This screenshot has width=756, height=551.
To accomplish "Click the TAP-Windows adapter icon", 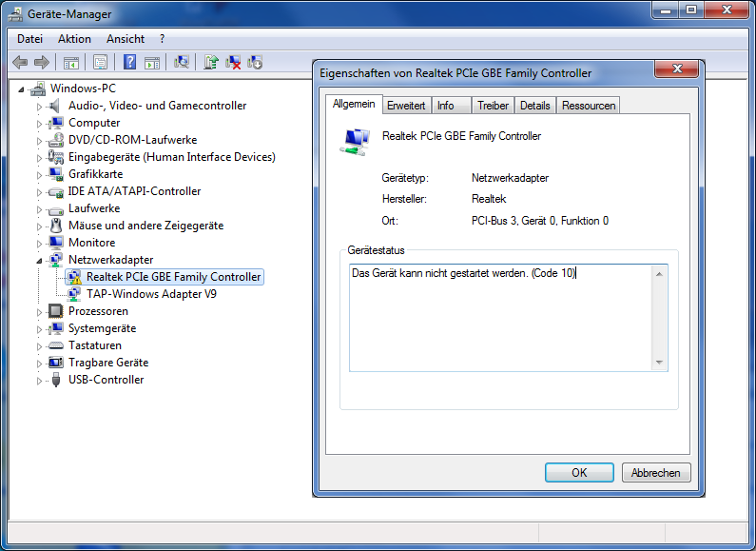I will 74,294.
